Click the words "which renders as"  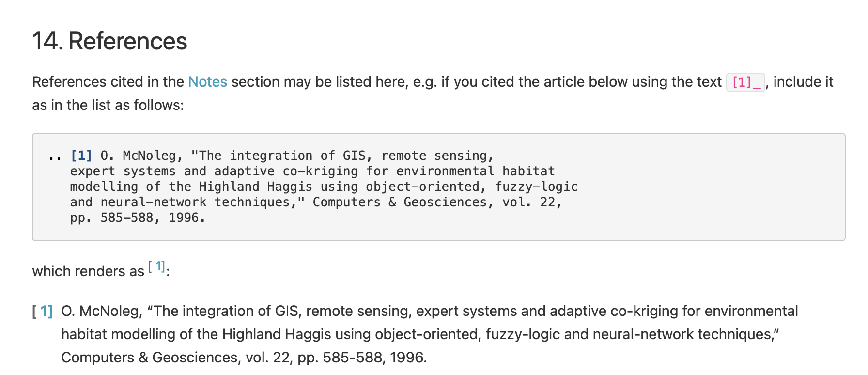tap(88, 271)
